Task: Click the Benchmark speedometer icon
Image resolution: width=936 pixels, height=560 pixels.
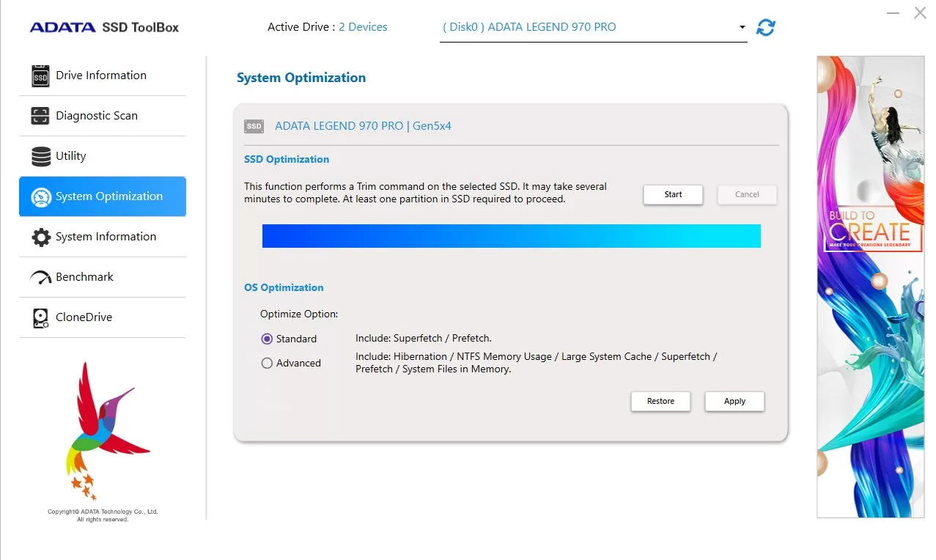Action: point(40,277)
